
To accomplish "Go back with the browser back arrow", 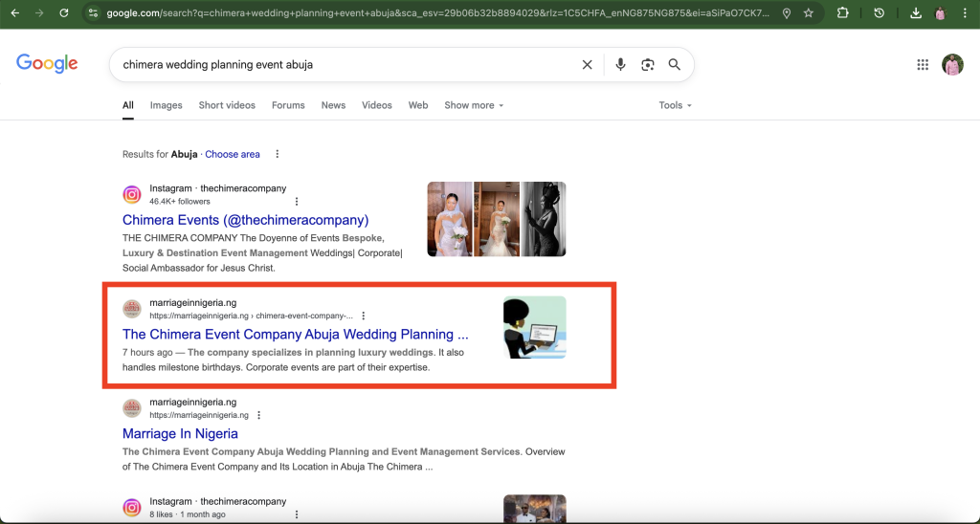I will pos(15,12).
